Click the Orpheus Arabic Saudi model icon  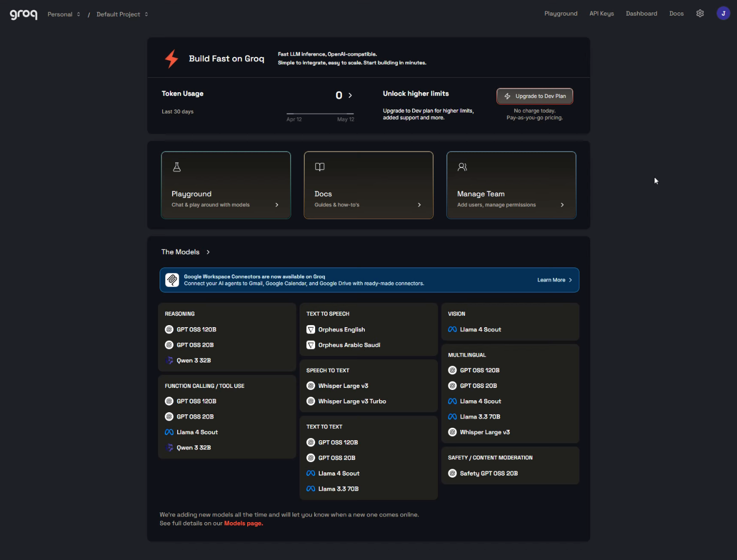point(311,345)
